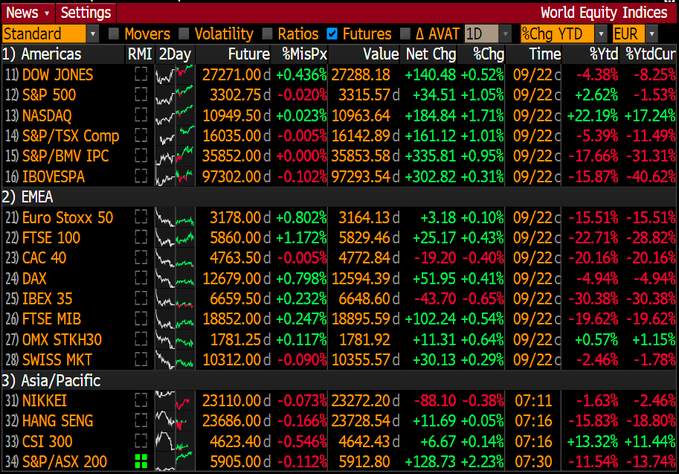
Task: Click the green RMI icon for S&P/ASX 200
Action: click(x=141, y=461)
